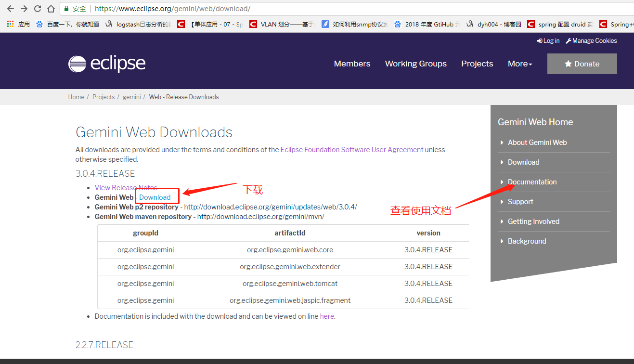634x364 pixels.
Task: Open the Eclipse Foundation Software User Agreement link
Action: 352,150
